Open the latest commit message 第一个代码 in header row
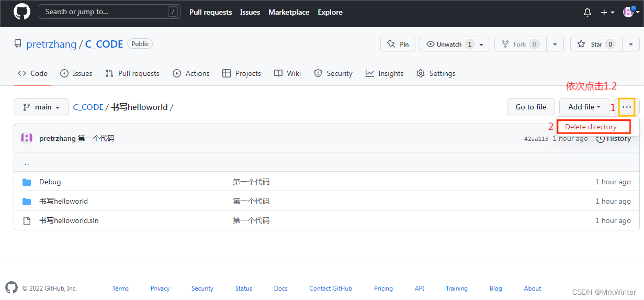 pyautogui.click(x=96, y=138)
